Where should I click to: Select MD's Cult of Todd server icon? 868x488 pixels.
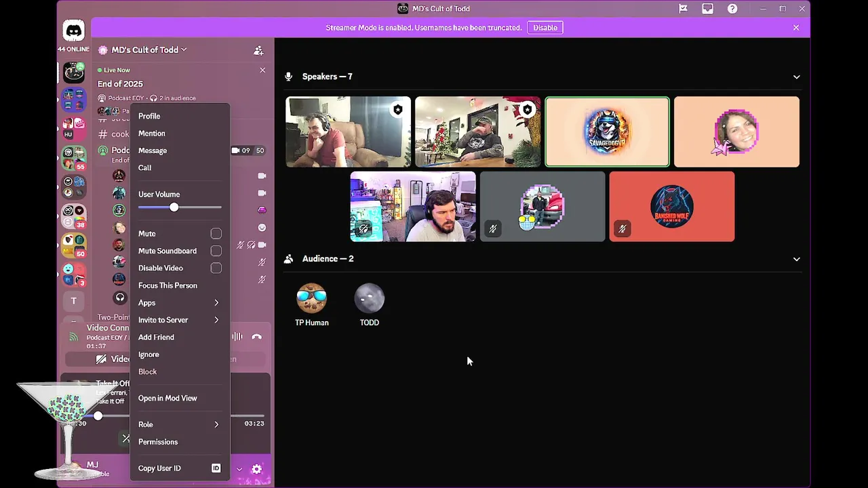[x=74, y=71]
